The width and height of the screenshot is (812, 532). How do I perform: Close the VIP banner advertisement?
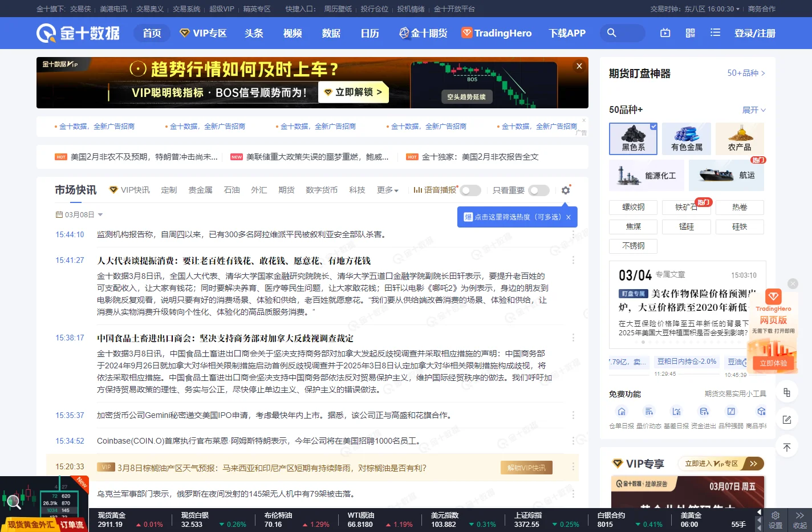(579, 66)
